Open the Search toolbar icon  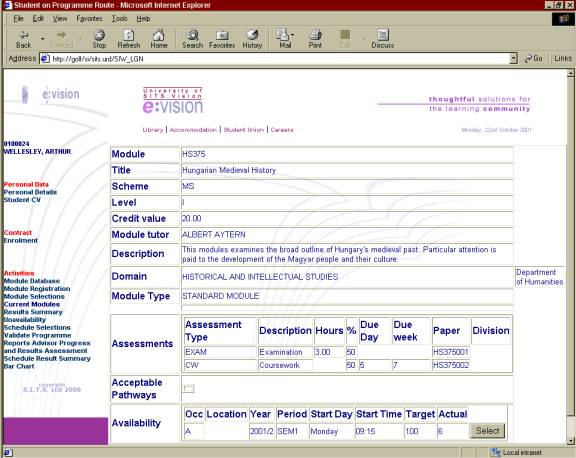tap(192, 39)
